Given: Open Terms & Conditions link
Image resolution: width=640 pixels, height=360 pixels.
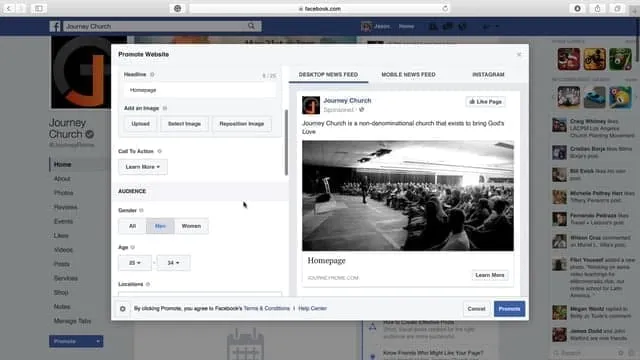Looking at the screenshot, I should 267,309.
